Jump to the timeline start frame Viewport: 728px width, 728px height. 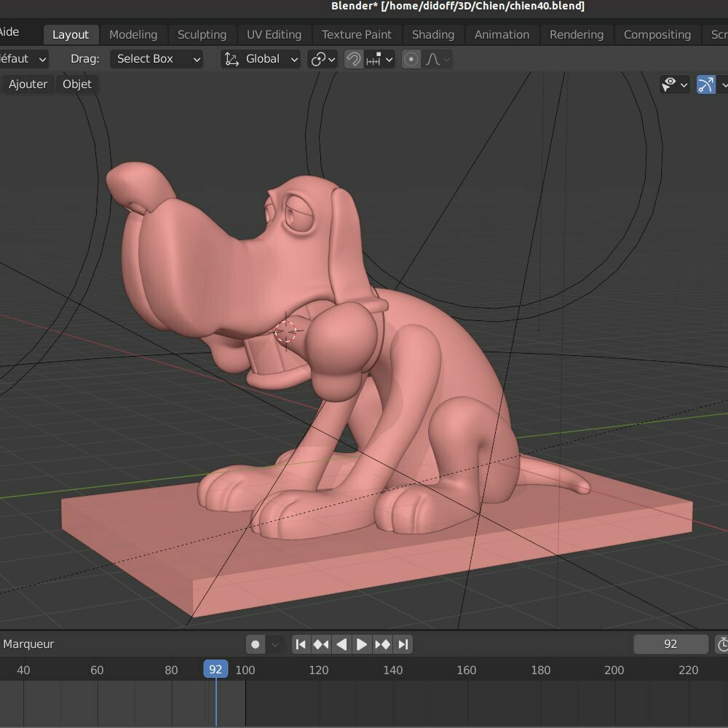tap(301, 644)
